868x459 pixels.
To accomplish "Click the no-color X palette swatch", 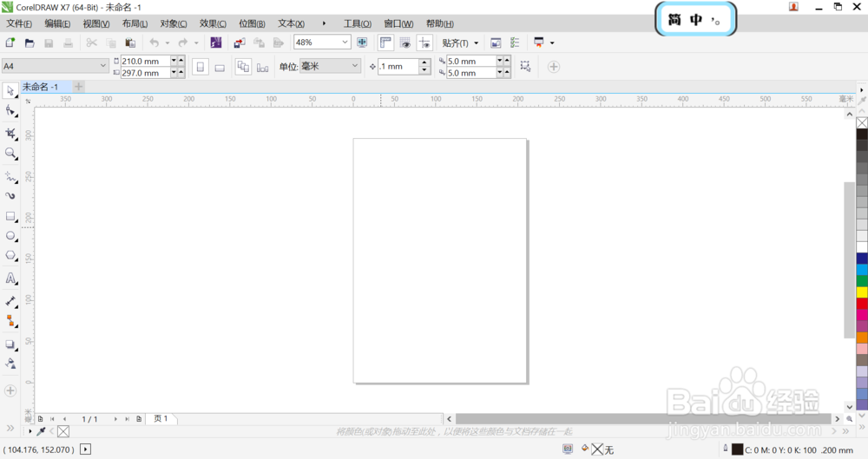I will (862, 123).
